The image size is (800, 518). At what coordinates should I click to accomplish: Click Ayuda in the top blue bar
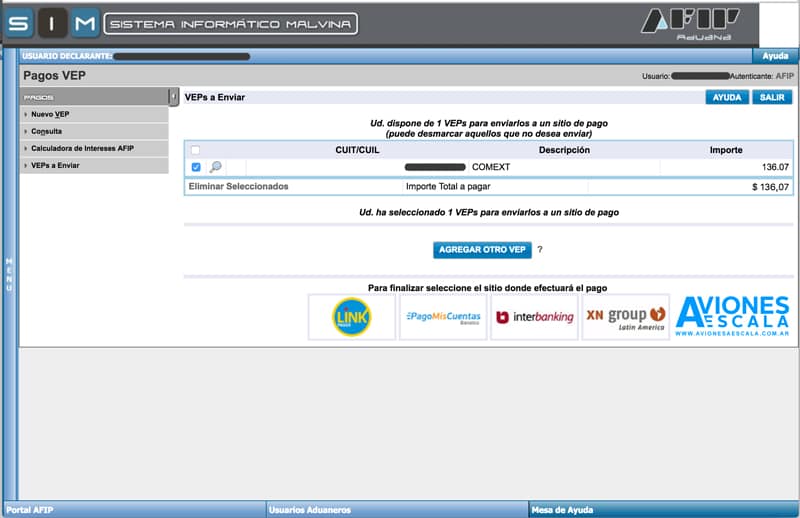click(x=775, y=56)
